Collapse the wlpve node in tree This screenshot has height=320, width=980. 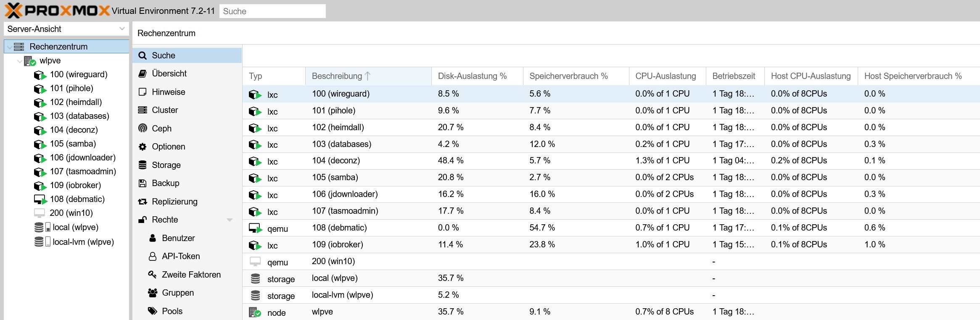click(19, 61)
